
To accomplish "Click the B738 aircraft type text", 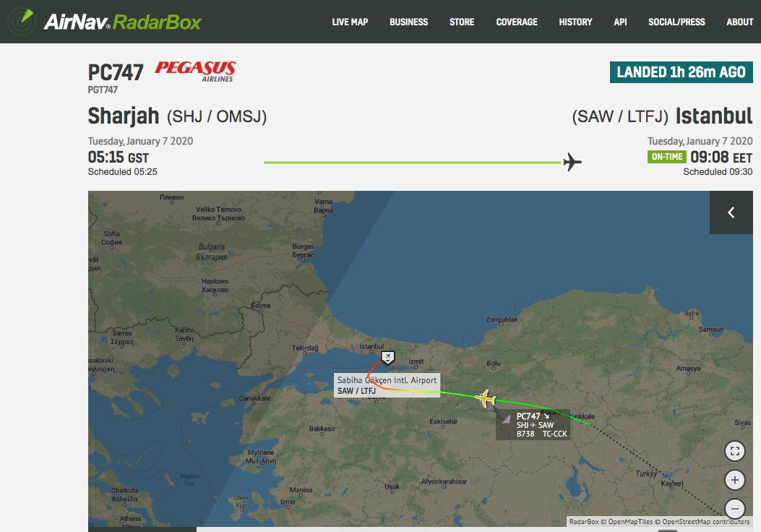I will 525,434.
